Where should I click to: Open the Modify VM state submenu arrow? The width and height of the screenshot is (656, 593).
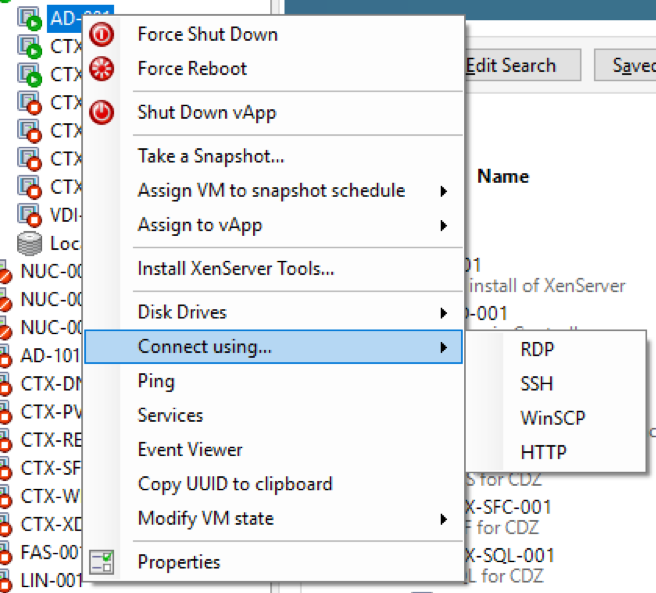(443, 519)
